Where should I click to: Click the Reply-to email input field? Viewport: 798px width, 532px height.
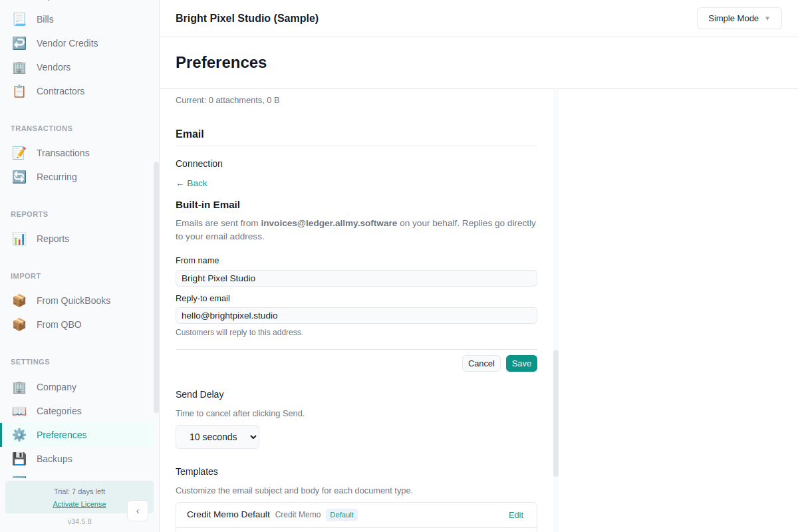[x=356, y=315]
